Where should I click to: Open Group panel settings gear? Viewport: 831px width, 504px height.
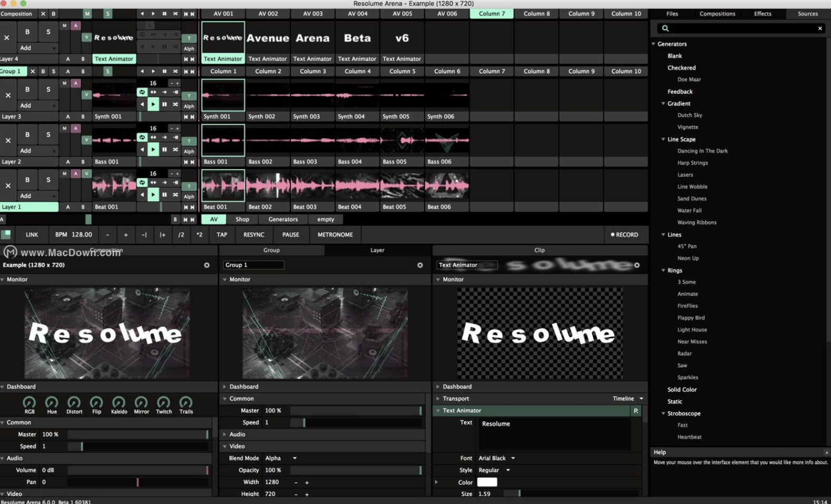pyautogui.click(x=420, y=265)
